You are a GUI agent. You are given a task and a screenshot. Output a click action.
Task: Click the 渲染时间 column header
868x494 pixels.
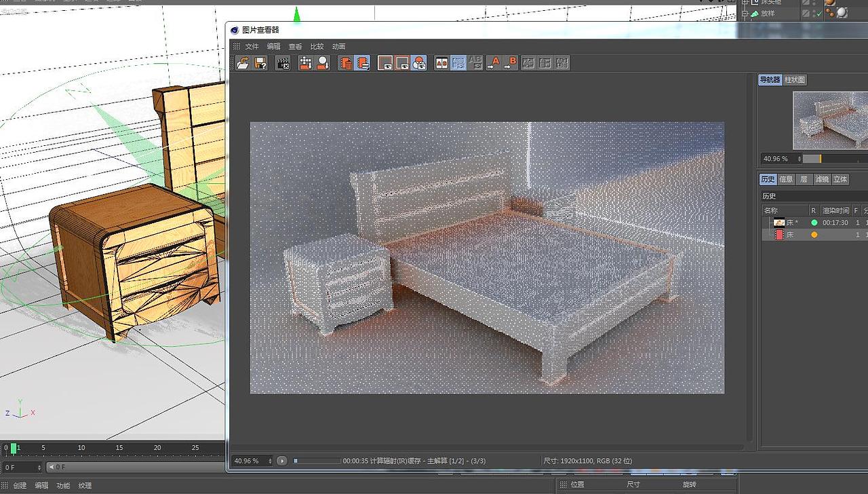(x=835, y=210)
